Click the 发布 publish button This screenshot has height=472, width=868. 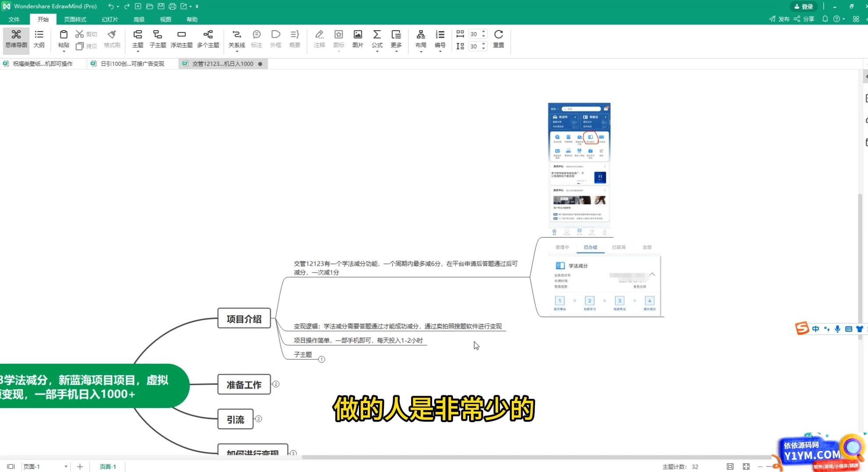pos(779,19)
